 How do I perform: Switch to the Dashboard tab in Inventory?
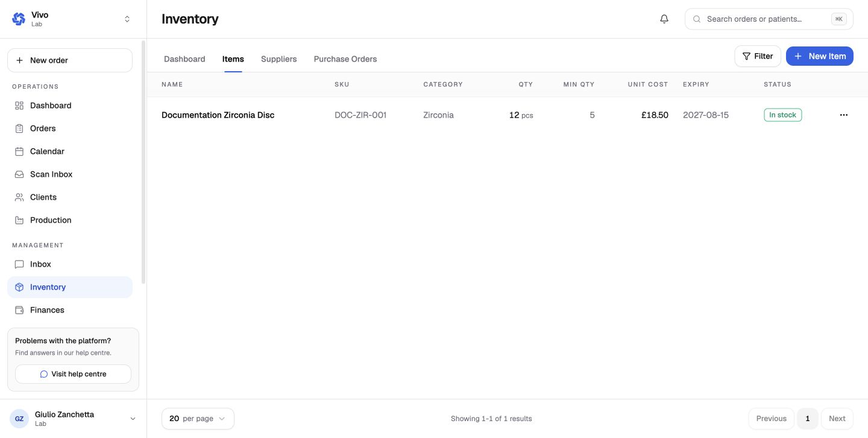coord(184,59)
